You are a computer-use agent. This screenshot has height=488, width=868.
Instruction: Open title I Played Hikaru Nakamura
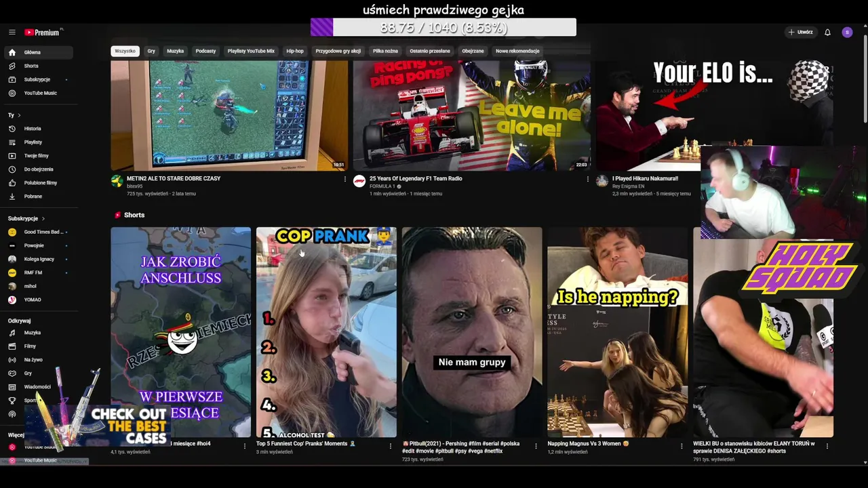pyautogui.click(x=645, y=179)
